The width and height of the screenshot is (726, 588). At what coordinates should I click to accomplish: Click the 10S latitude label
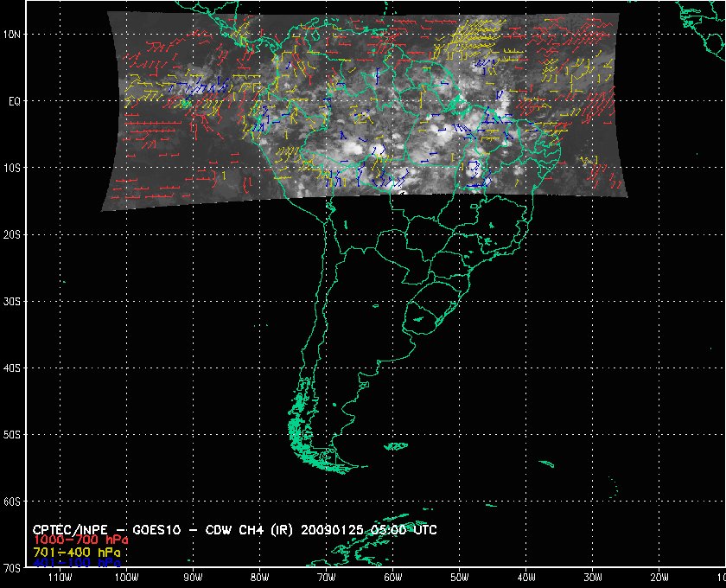point(11,168)
